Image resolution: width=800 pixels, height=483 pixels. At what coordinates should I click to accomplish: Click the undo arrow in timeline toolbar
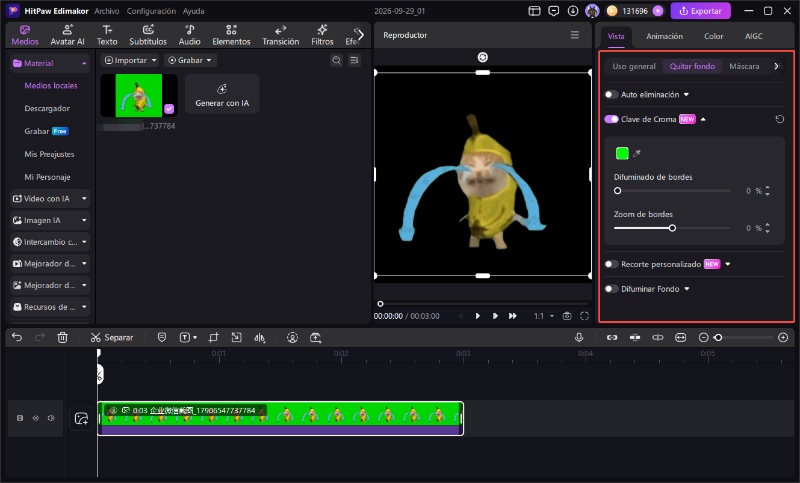[x=17, y=337]
